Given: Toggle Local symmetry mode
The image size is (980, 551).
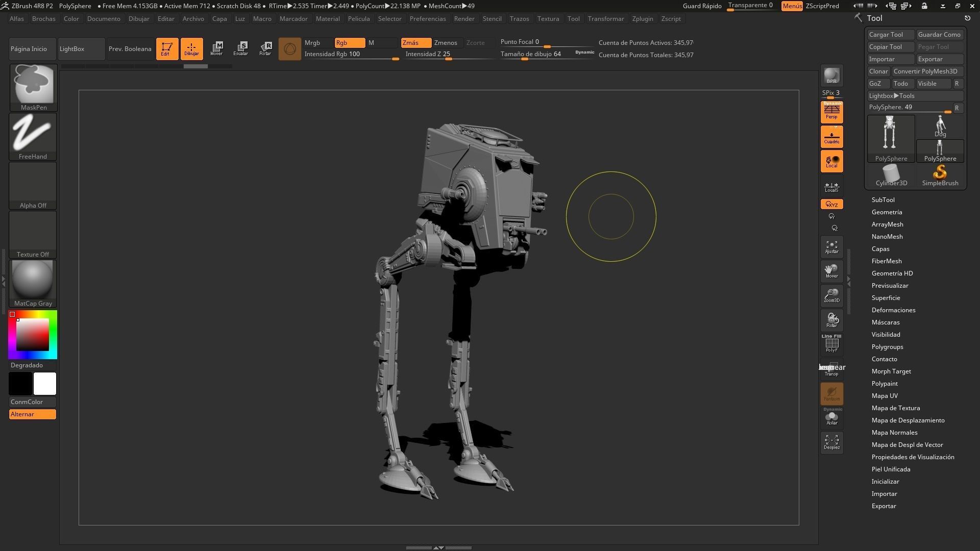Looking at the screenshot, I should [x=831, y=161].
